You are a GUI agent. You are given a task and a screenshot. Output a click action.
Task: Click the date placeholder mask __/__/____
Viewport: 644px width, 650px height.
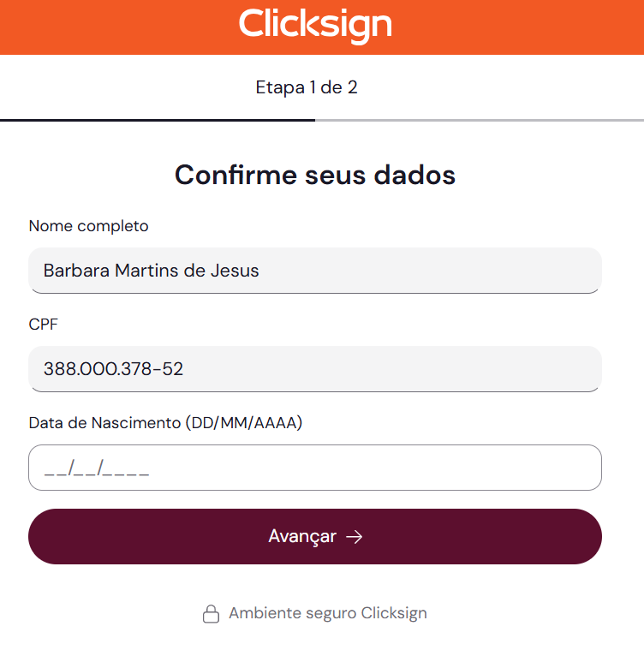[x=97, y=468]
